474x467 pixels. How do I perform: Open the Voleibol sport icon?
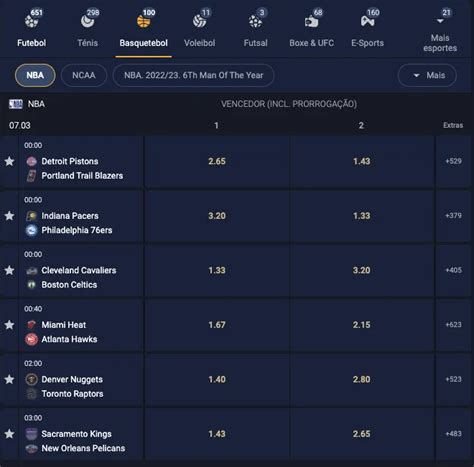tap(199, 21)
